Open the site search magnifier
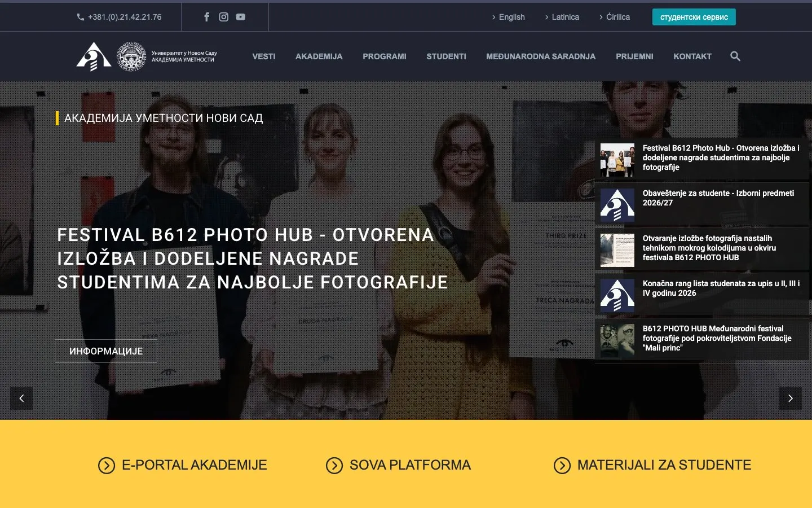The width and height of the screenshot is (812, 508). pos(735,56)
